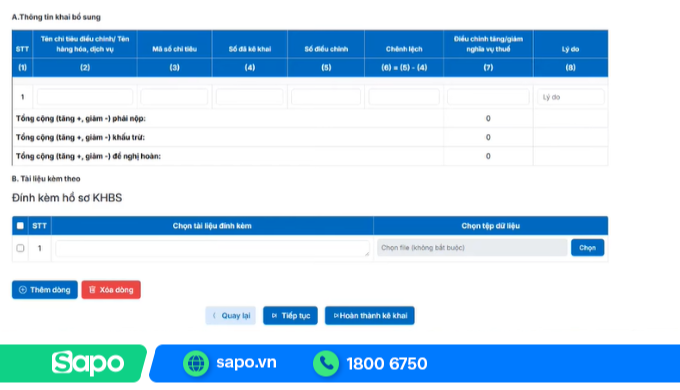This screenshot has height=390, width=680.
Task: Click the trash icon on Xóa dòng
Action: click(x=92, y=290)
